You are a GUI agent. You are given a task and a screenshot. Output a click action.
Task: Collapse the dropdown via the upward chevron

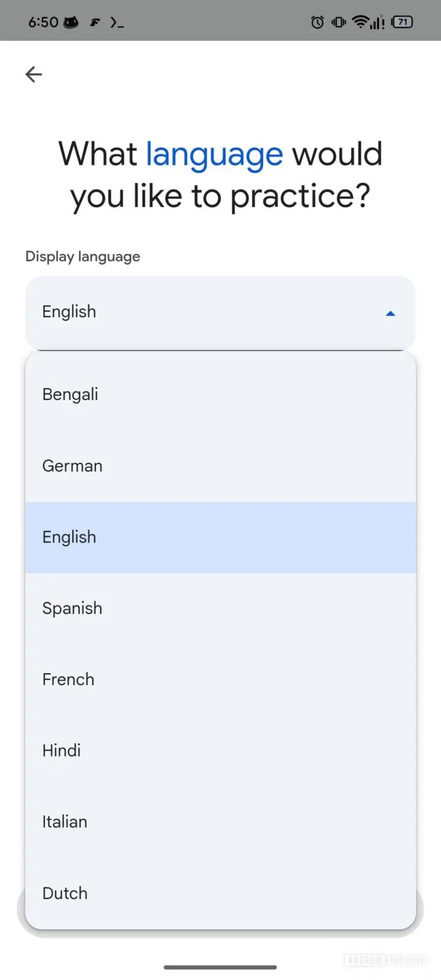391,313
